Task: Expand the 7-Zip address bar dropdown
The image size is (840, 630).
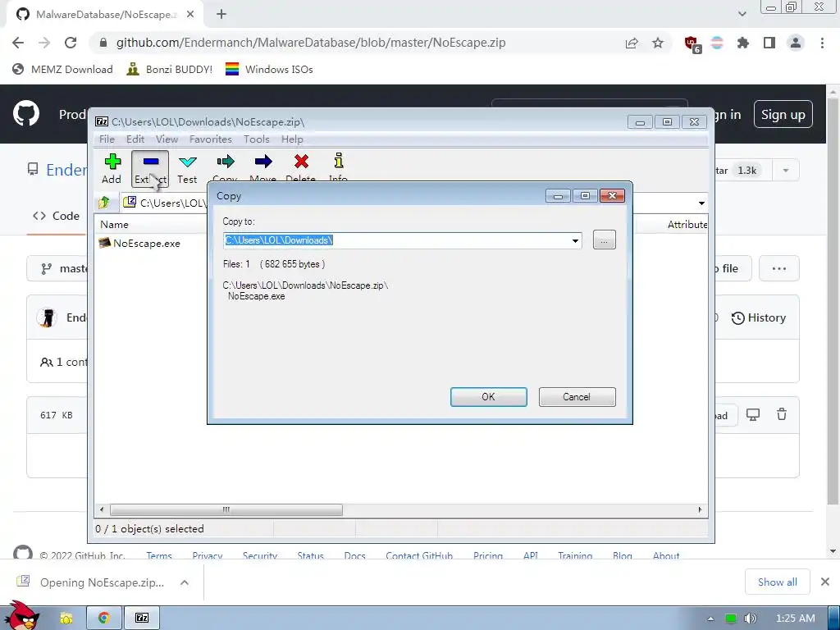Action: [x=701, y=203]
